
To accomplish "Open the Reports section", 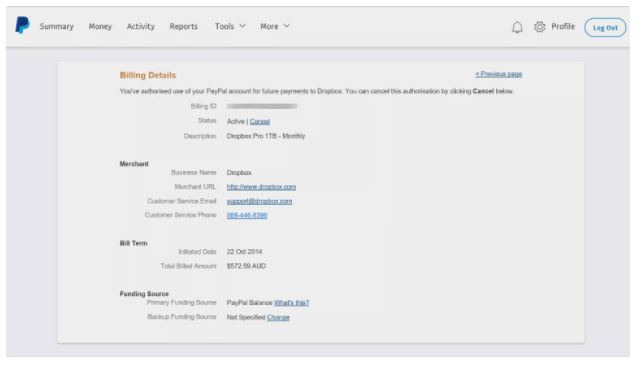I will tap(184, 27).
